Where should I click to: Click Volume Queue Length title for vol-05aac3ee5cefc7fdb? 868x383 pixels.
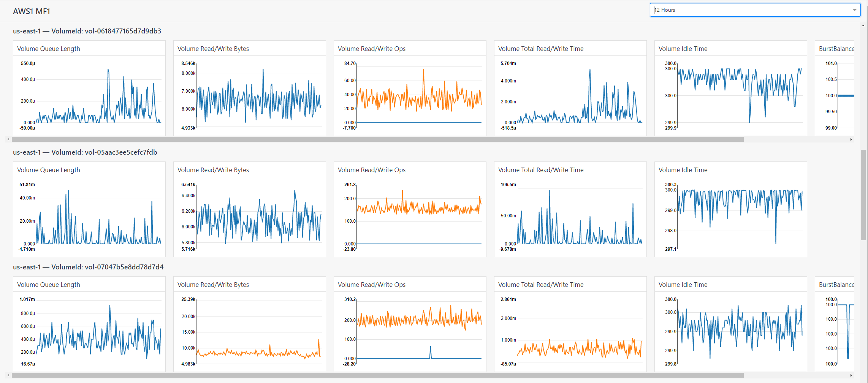[49, 170]
